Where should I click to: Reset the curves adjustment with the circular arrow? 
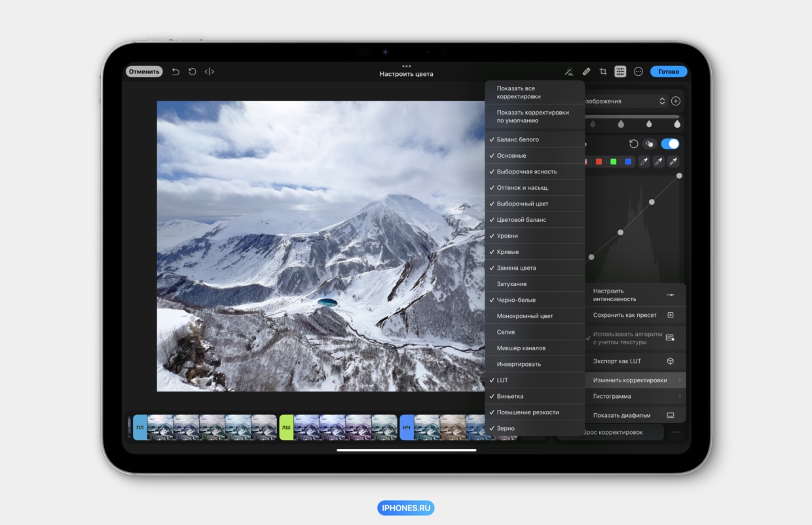[633, 144]
